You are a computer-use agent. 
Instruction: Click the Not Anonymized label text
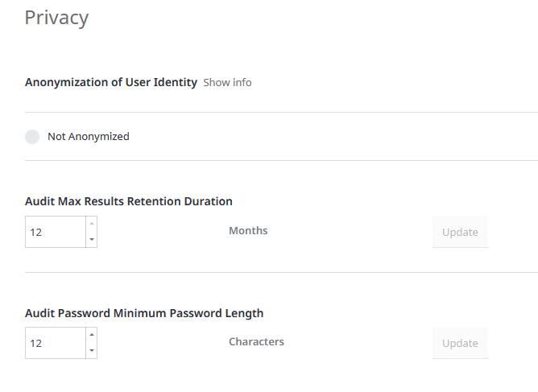pyautogui.click(x=88, y=137)
